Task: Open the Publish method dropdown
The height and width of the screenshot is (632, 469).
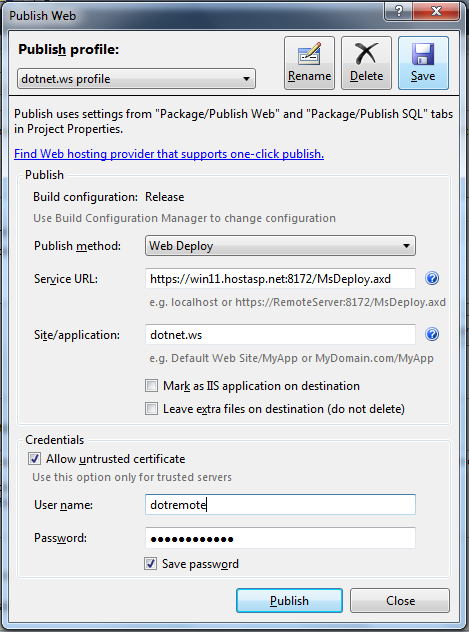Action: 280,245
